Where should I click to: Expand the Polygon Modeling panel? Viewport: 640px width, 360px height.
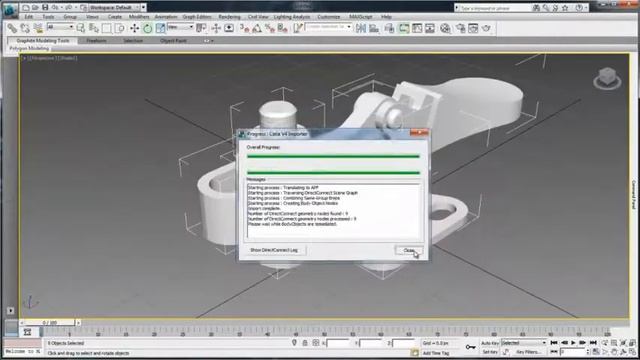29,48
